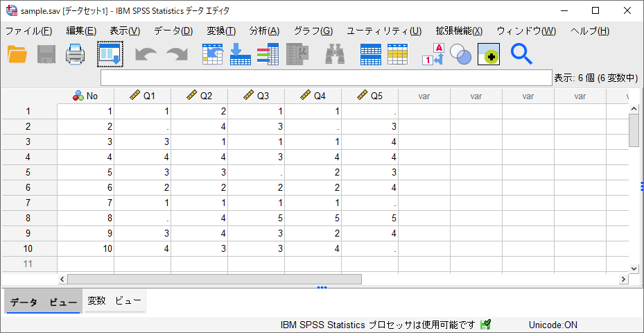Image resolution: width=644 pixels, height=333 pixels.
Task: Click vertical scrollbar up arrow
Action: (x=634, y=109)
